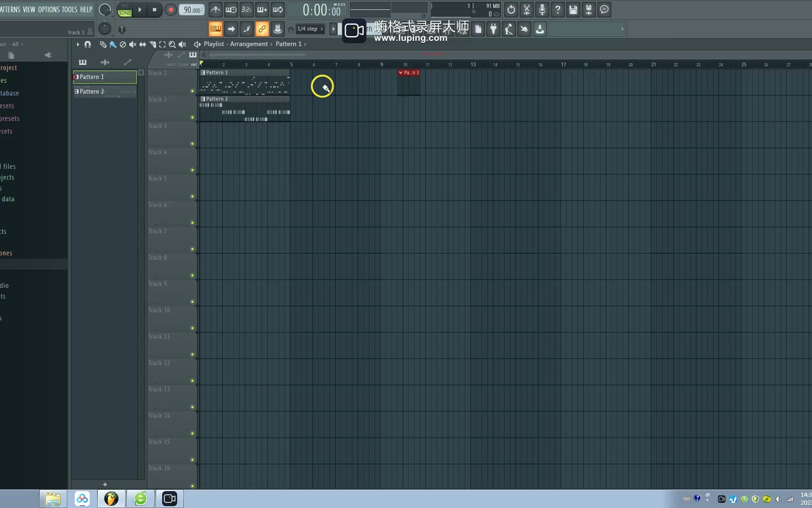Open the plugin picker plug icon
Image resolution: width=812 pixels, height=508 pixels.
tap(493, 29)
